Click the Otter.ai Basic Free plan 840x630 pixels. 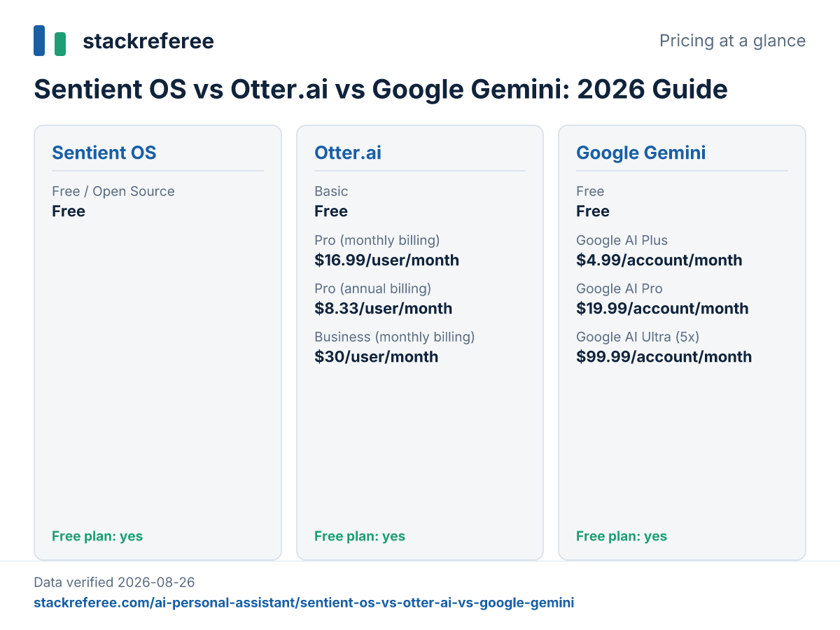pos(331,202)
